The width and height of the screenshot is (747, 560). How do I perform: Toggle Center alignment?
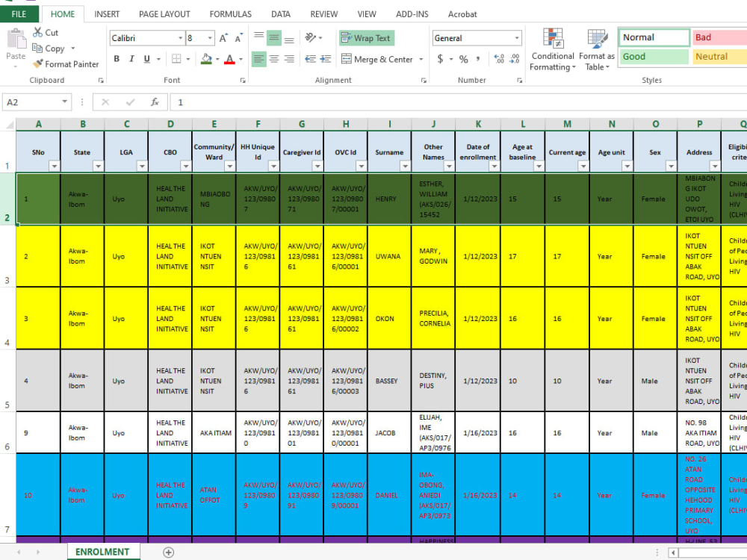click(274, 59)
